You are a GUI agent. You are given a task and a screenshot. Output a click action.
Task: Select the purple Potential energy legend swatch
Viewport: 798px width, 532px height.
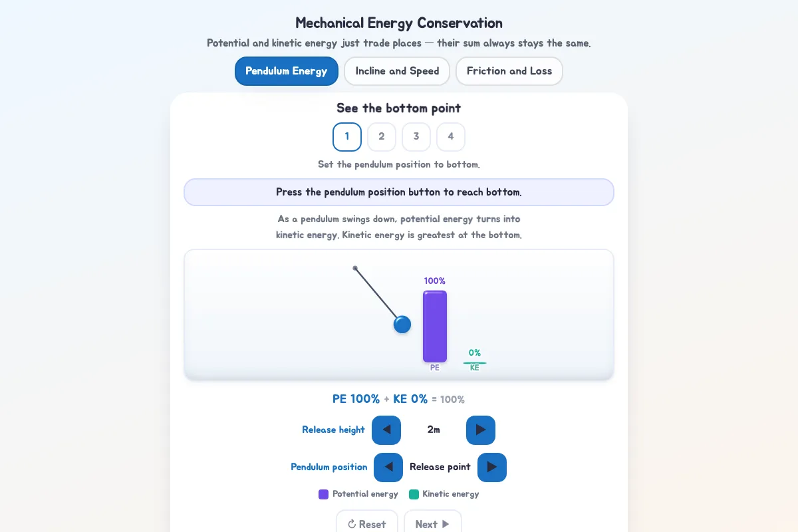tap(323, 494)
